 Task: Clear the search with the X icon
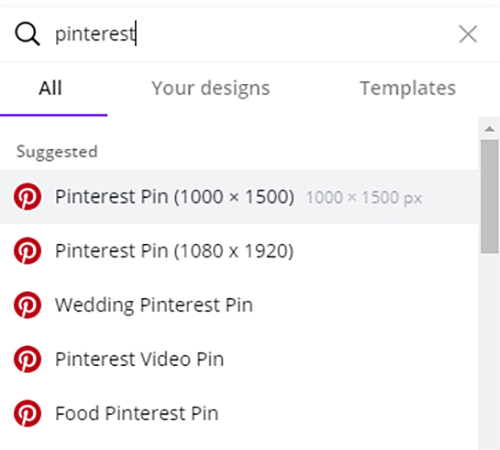click(468, 34)
